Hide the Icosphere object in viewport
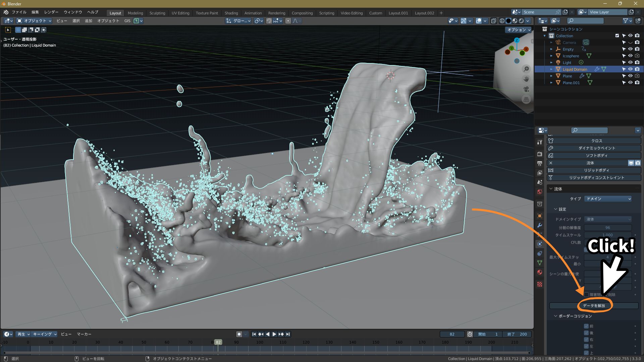 point(630,56)
